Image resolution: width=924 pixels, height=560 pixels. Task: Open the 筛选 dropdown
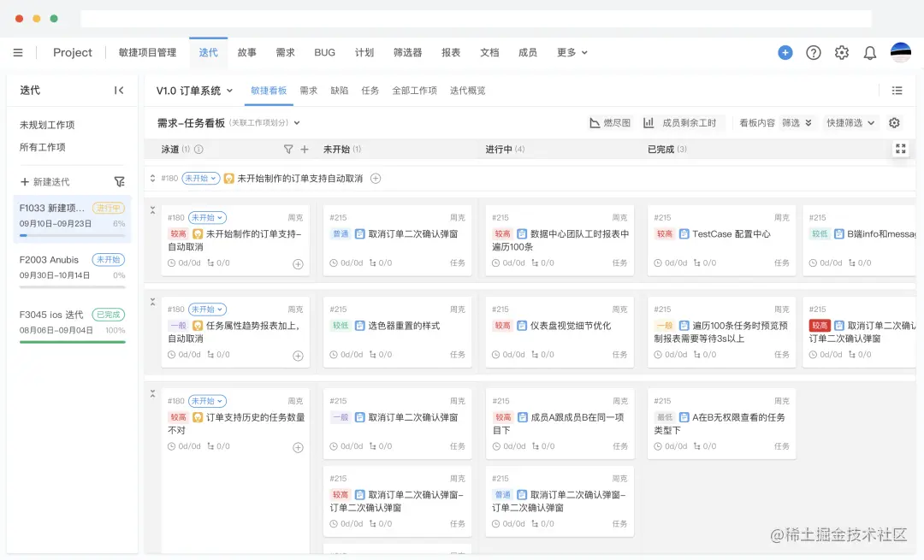coord(797,122)
